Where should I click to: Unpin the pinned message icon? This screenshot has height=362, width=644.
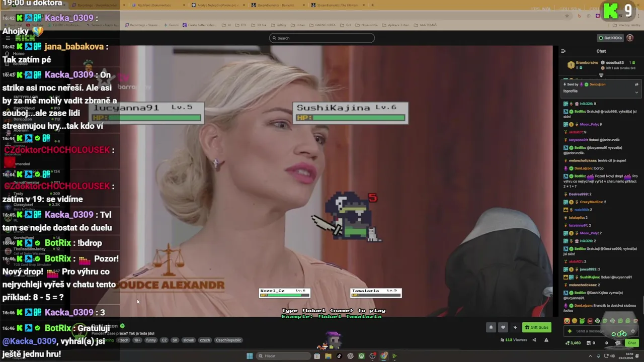(636, 84)
